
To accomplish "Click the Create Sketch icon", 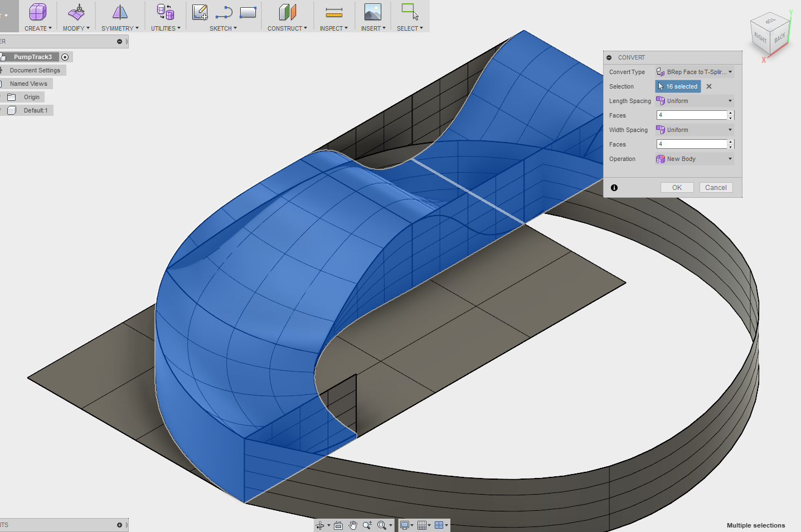I will tap(200, 12).
